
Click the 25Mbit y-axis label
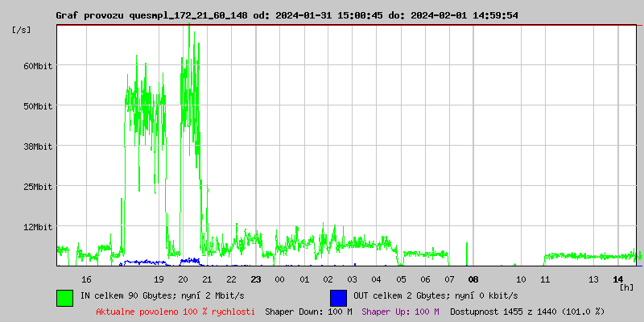coord(39,187)
